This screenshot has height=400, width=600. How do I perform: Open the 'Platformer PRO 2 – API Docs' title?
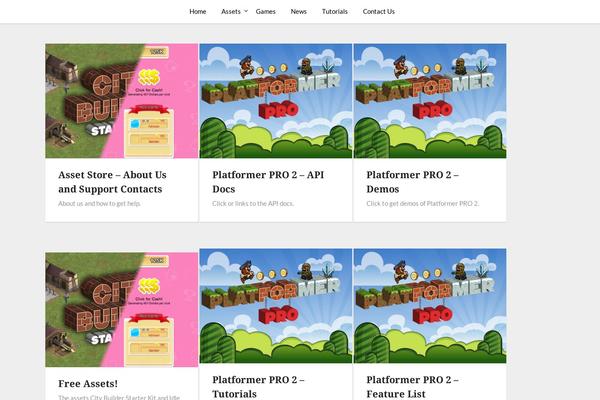[x=268, y=182]
